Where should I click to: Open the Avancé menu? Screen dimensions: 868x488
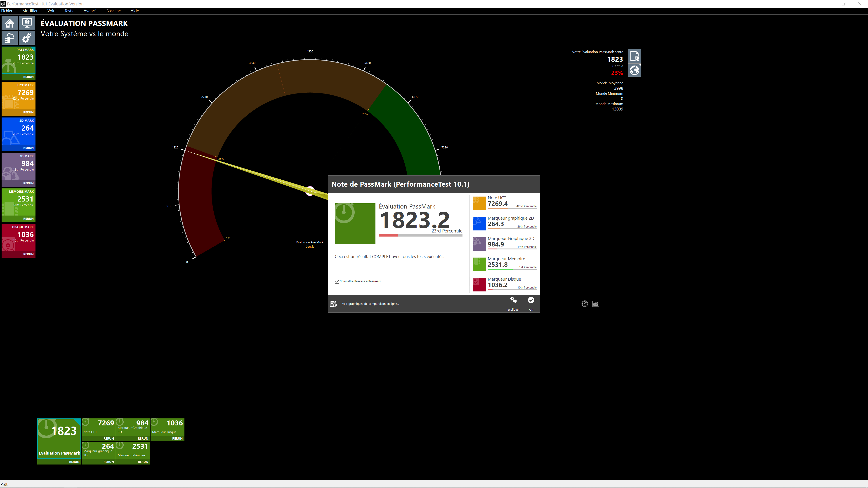(90, 11)
